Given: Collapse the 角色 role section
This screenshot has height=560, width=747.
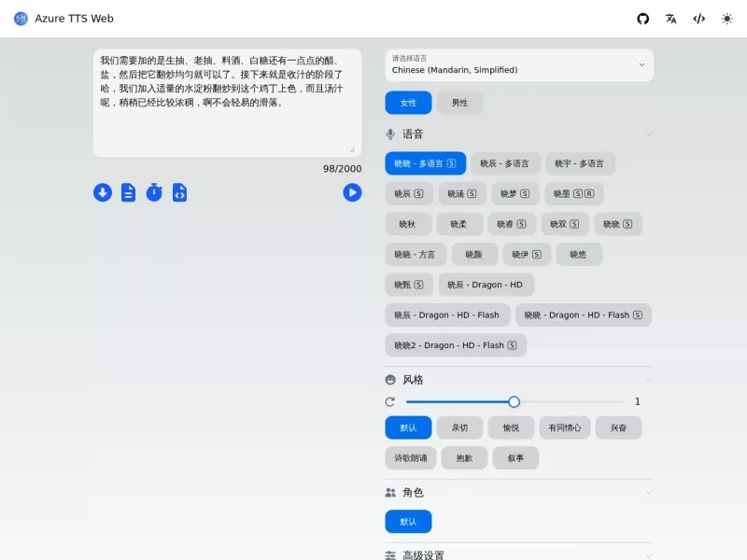Looking at the screenshot, I should 648,493.
